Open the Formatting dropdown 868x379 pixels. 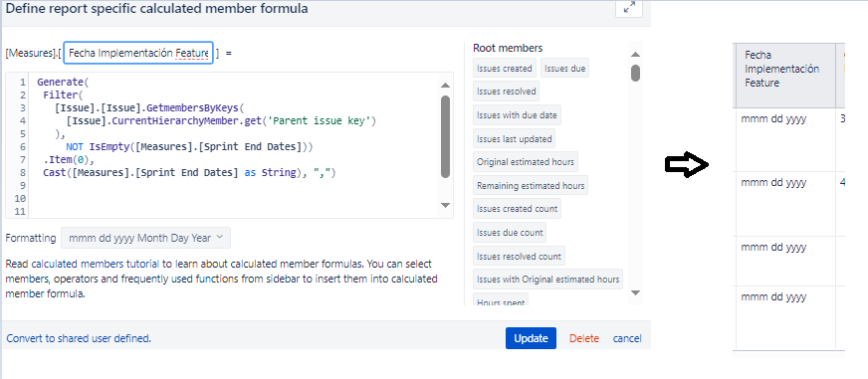click(146, 238)
